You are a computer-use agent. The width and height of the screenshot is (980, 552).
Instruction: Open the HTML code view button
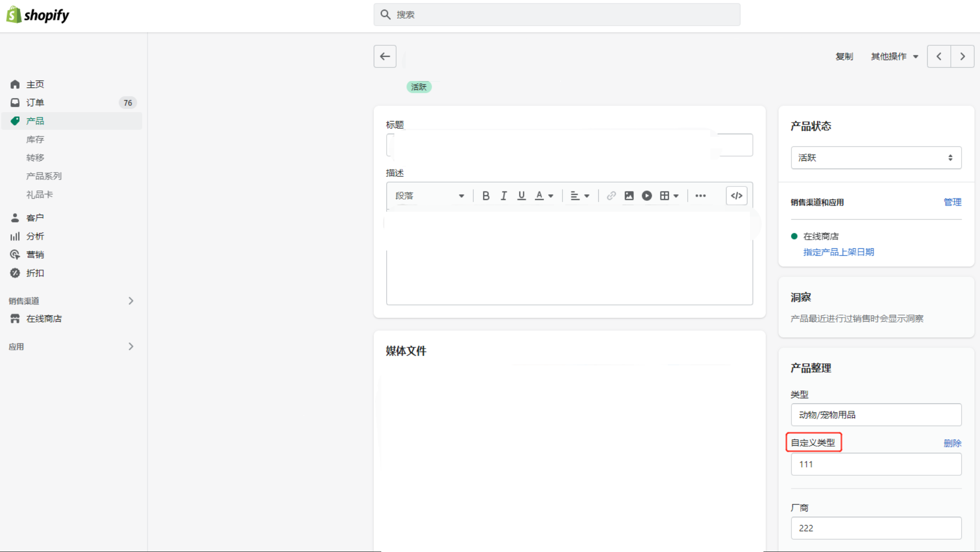(x=736, y=196)
